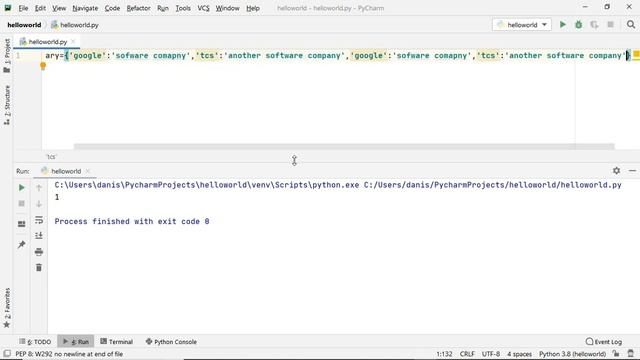Click the PEP 8 W292 warning message

tap(69, 354)
